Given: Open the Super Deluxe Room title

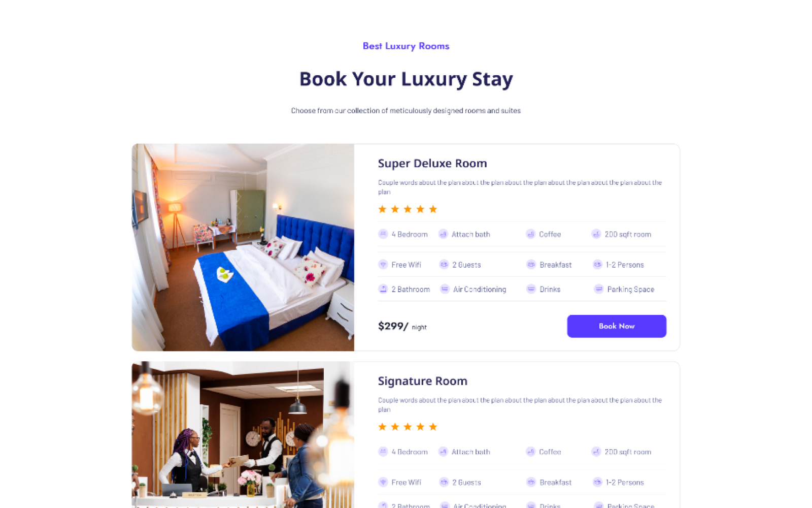Looking at the screenshot, I should [x=432, y=164].
